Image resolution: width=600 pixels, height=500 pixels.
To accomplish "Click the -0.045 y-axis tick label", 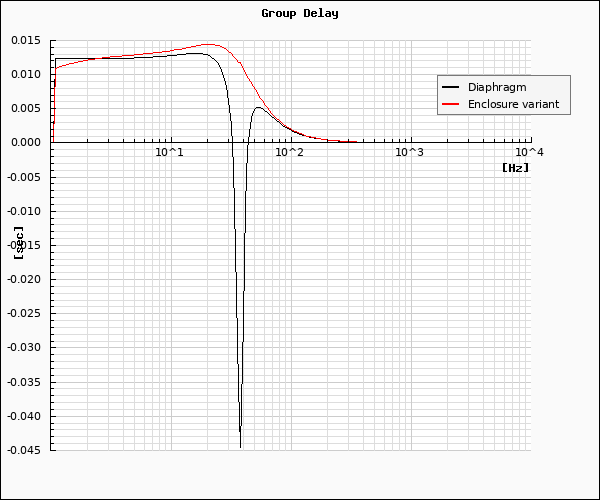I will tap(22, 450).
